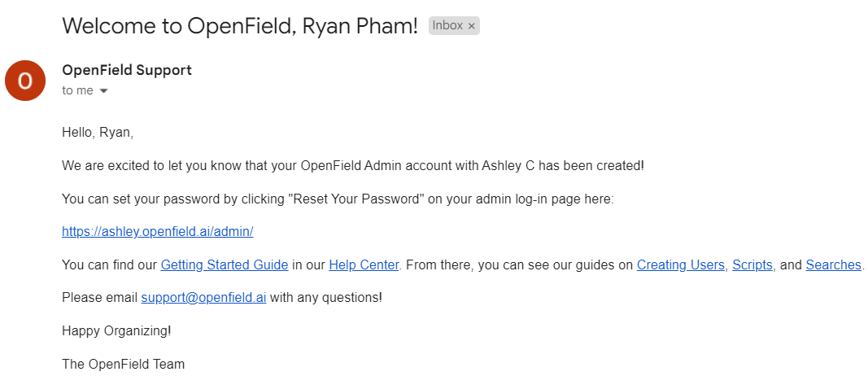Click the "Hello, Ryan," greeting line
868x376 pixels.
tap(98, 133)
